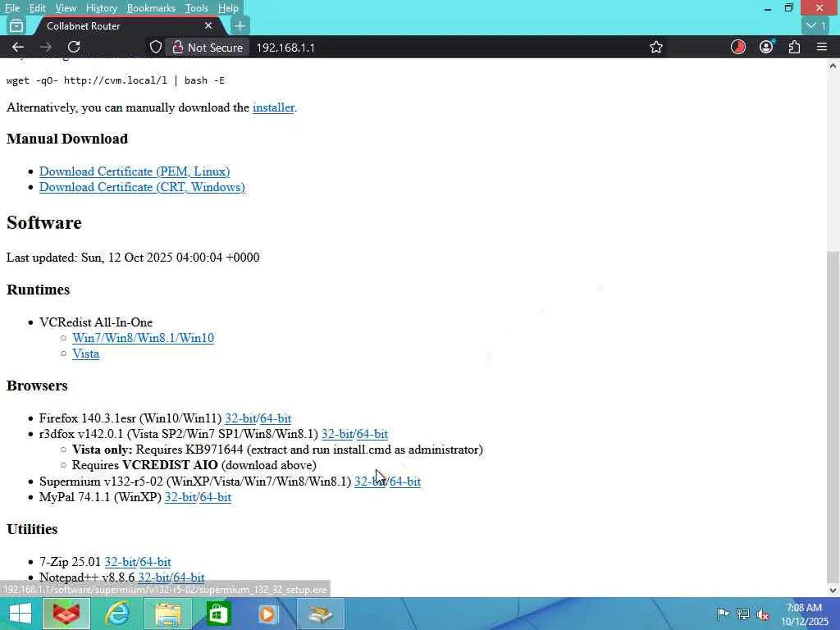
Task: Open the Edit menu
Action: tap(37, 8)
